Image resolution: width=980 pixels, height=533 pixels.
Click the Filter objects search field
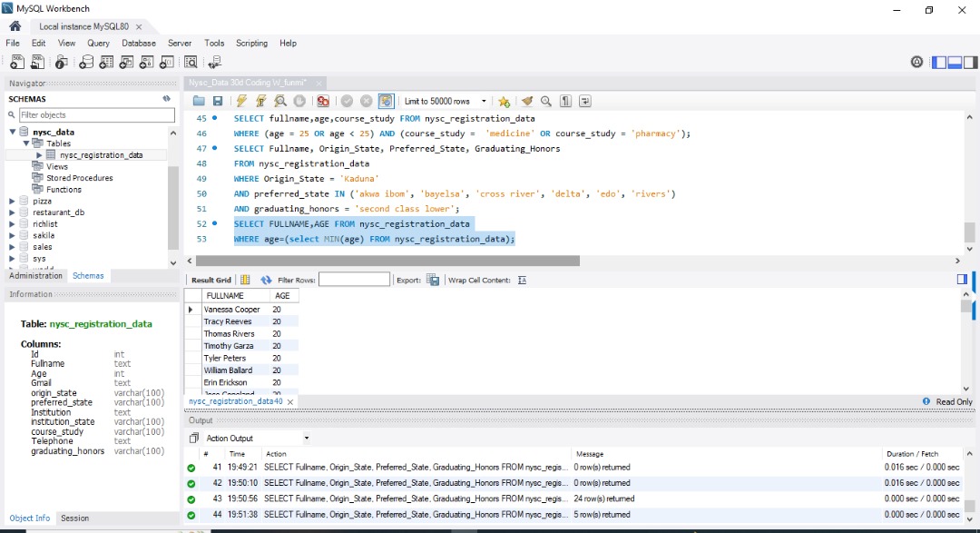pos(96,115)
